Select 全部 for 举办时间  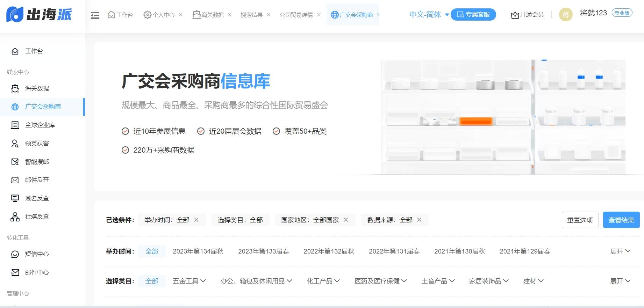tap(152, 251)
